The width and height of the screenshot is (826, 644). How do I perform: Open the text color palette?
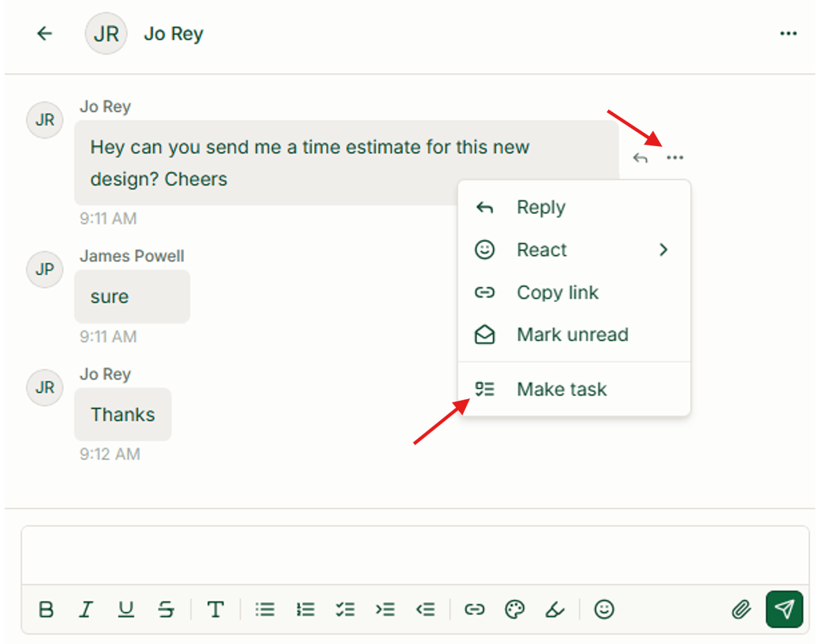click(x=514, y=609)
